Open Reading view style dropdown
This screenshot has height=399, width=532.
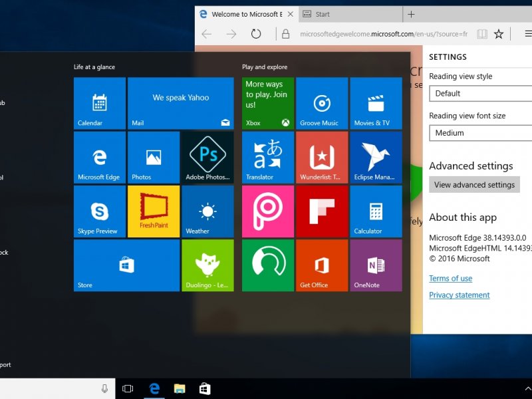click(480, 94)
